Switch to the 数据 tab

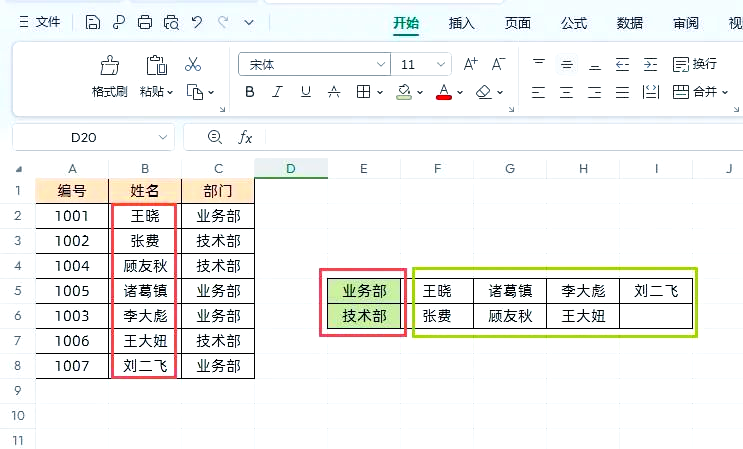(630, 23)
